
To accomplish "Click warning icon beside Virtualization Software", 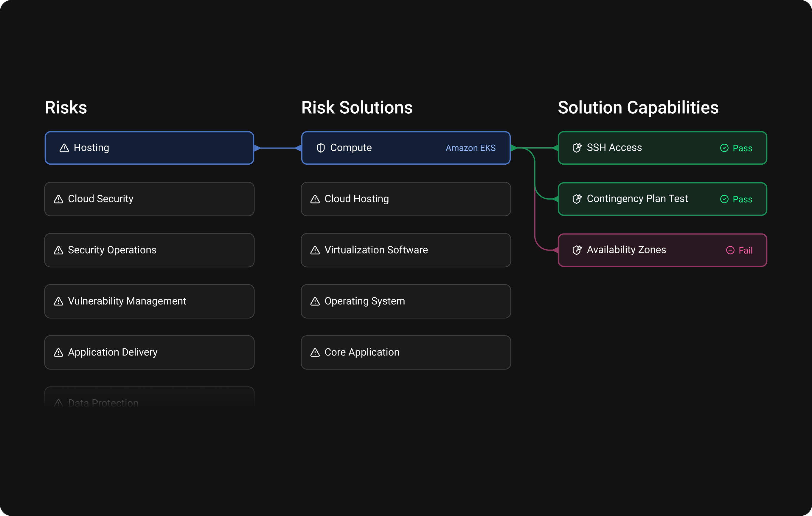I will [315, 250].
